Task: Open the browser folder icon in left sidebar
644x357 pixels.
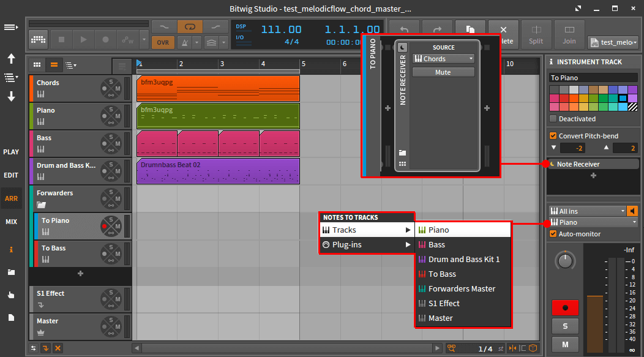Action: pos(11,272)
